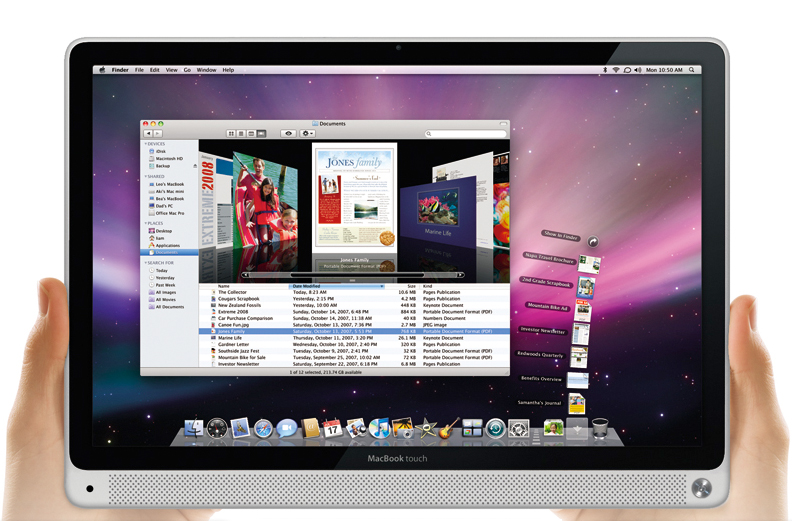Image resolution: width=792 pixels, height=521 pixels.
Task: Open GarageBand guitar icon in Dock
Action: (x=449, y=429)
